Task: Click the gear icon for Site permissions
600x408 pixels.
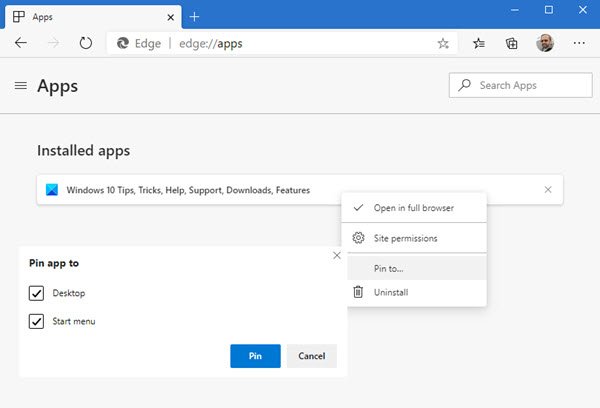Action: (x=358, y=238)
